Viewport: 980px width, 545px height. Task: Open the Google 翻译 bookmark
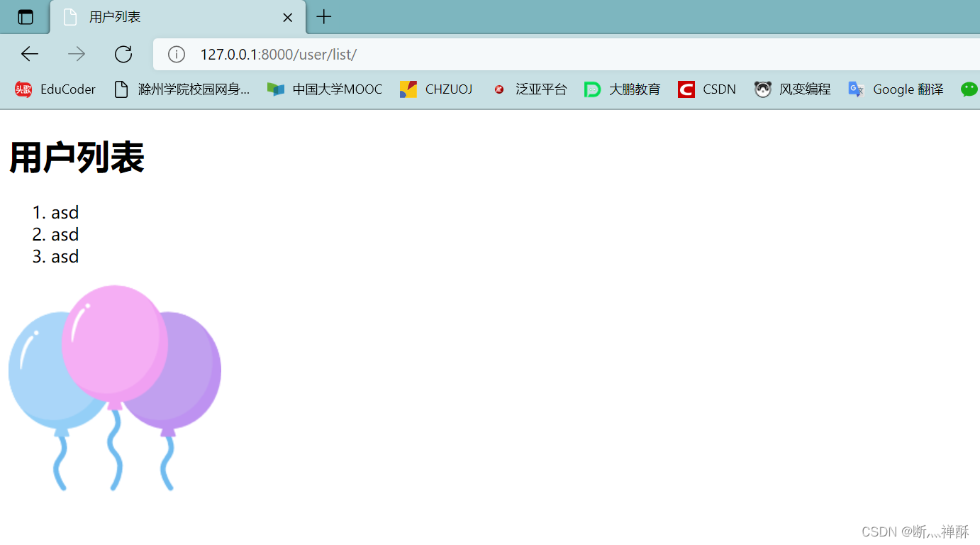tap(896, 89)
